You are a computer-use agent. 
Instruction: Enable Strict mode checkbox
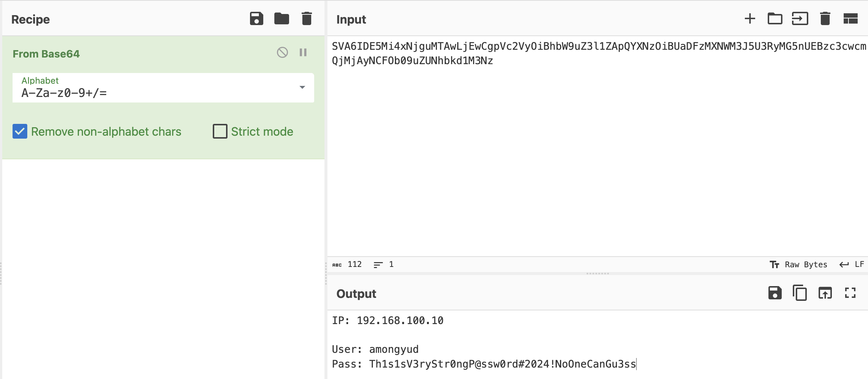click(x=220, y=132)
